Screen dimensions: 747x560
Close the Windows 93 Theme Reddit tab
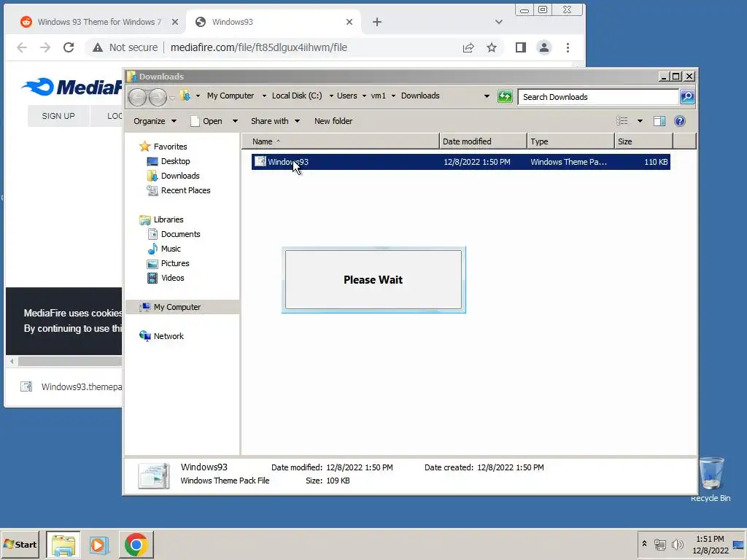click(x=175, y=22)
